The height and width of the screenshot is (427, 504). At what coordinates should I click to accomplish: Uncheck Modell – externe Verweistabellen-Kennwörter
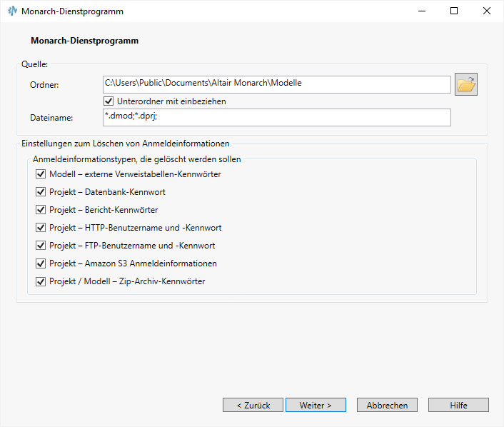click(41, 174)
